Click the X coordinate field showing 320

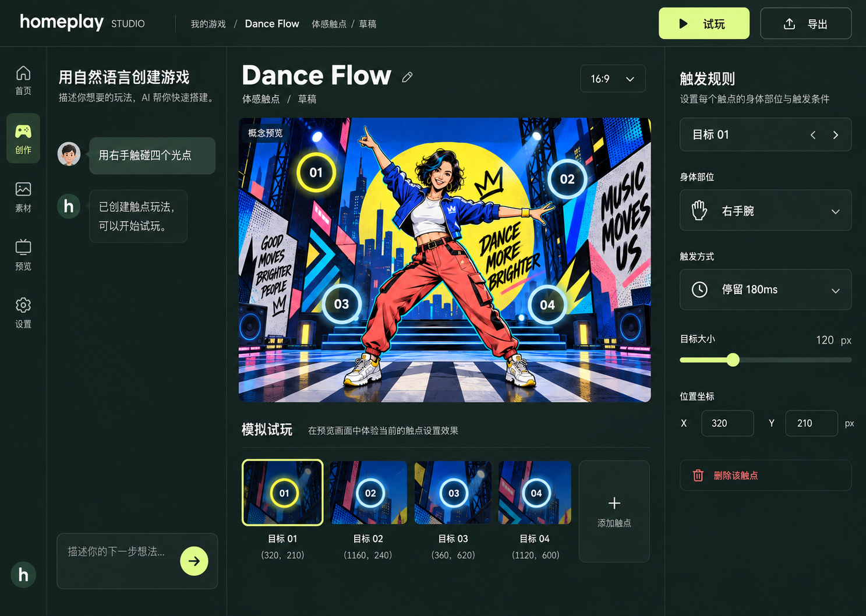pyautogui.click(x=727, y=423)
